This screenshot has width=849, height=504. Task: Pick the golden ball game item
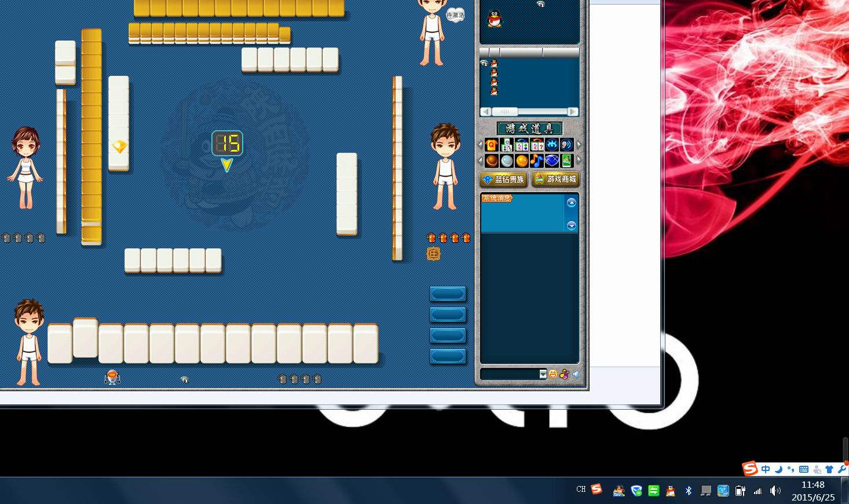pyautogui.click(x=522, y=161)
